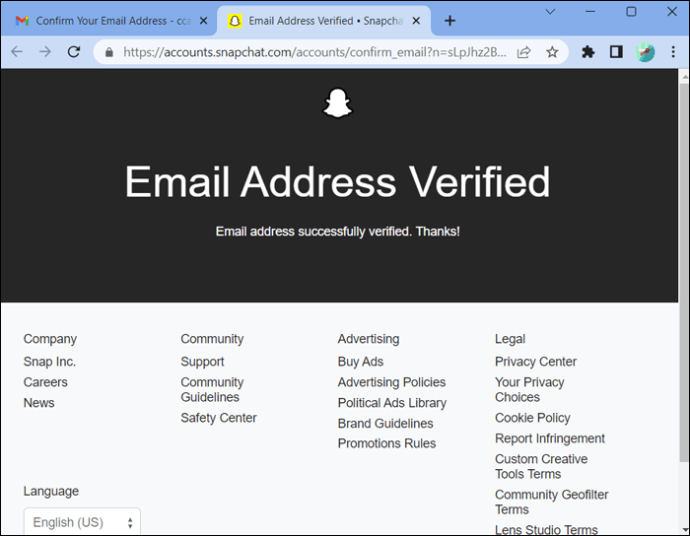
Task: Click the Gmail favicon on first tab
Action: 22,21
